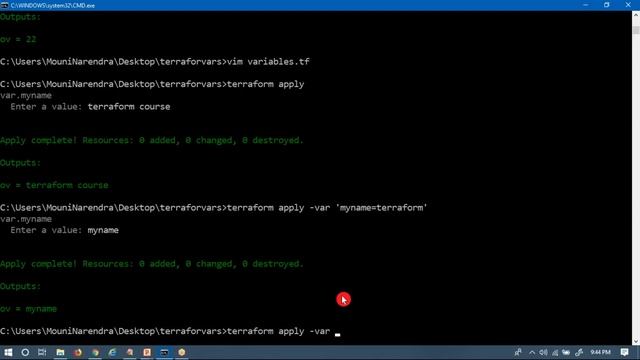Open the volume control in system tray
The height and width of the screenshot is (360, 640).
(543, 352)
